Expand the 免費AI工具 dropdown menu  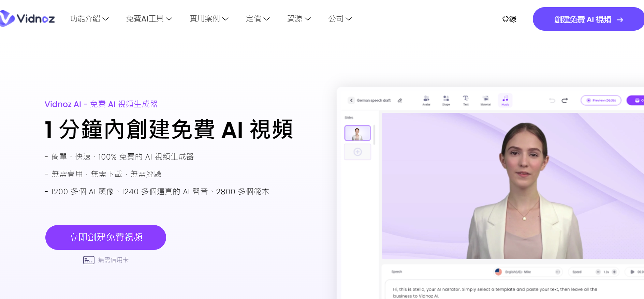(x=149, y=19)
